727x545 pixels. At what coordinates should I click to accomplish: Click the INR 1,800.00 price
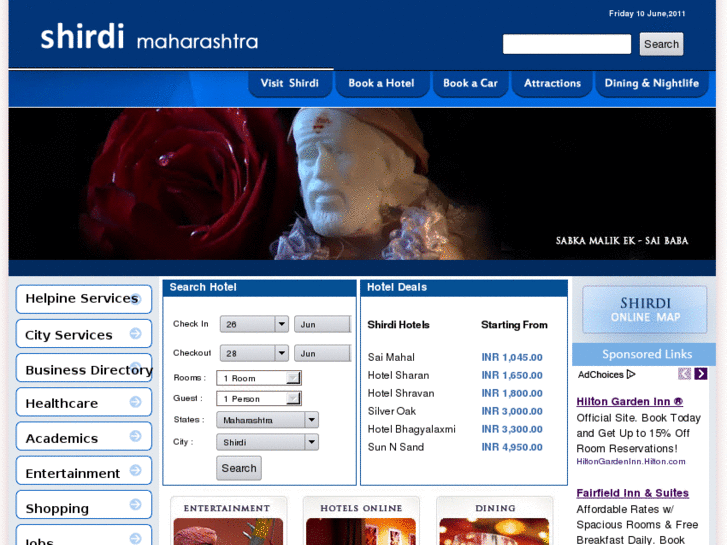coord(512,393)
